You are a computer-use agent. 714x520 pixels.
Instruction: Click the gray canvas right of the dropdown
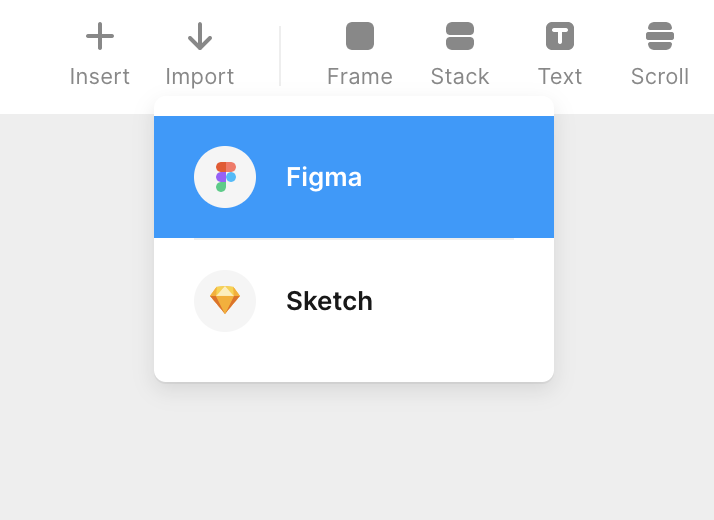coord(635,300)
